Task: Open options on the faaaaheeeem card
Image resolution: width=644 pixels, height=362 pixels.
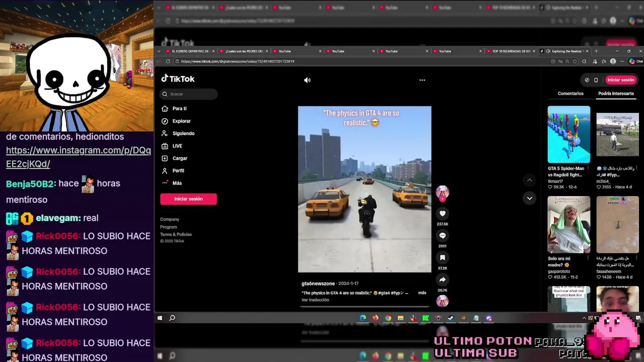Action: [636, 258]
